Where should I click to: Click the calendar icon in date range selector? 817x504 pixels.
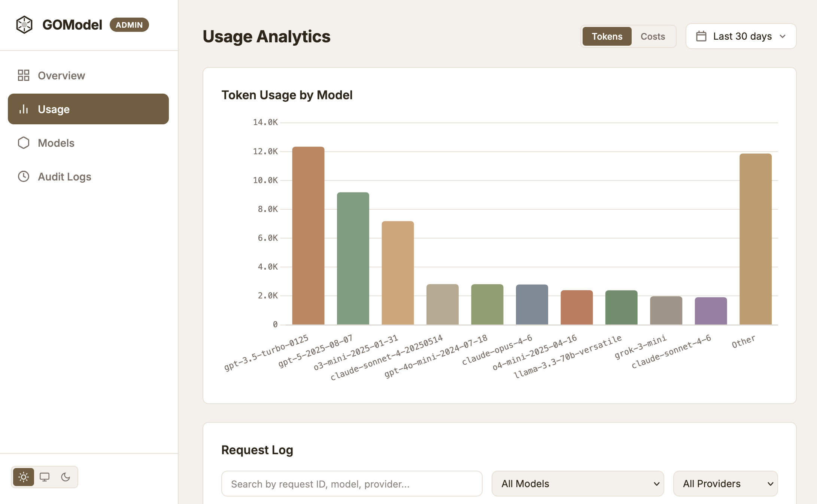702,36
